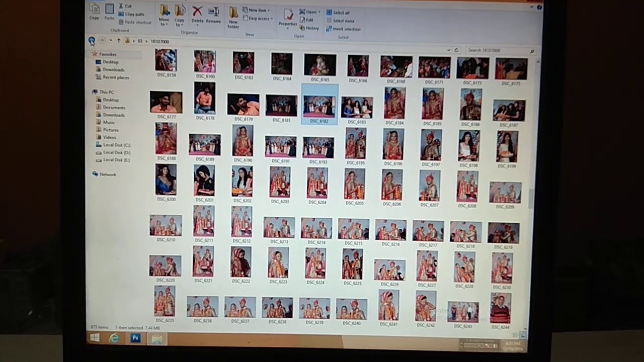Click Paste shortcut in the Clipboard group
The width and height of the screenshot is (644, 362).
click(135, 22)
